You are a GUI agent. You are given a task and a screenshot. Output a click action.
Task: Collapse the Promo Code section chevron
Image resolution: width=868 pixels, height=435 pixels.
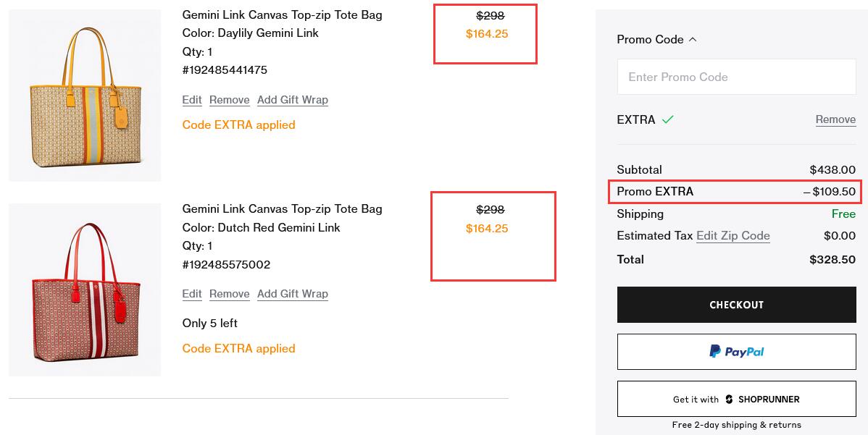click(x=693, y=40)
